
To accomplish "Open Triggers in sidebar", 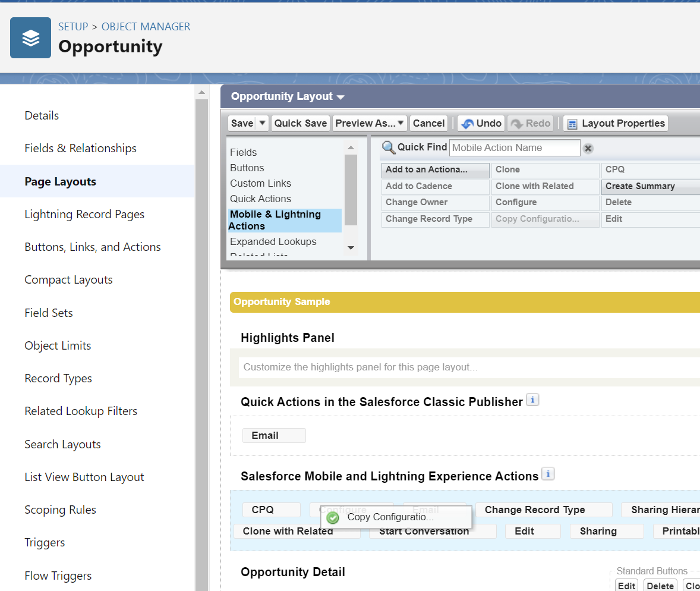I will [x=45, y=542].
